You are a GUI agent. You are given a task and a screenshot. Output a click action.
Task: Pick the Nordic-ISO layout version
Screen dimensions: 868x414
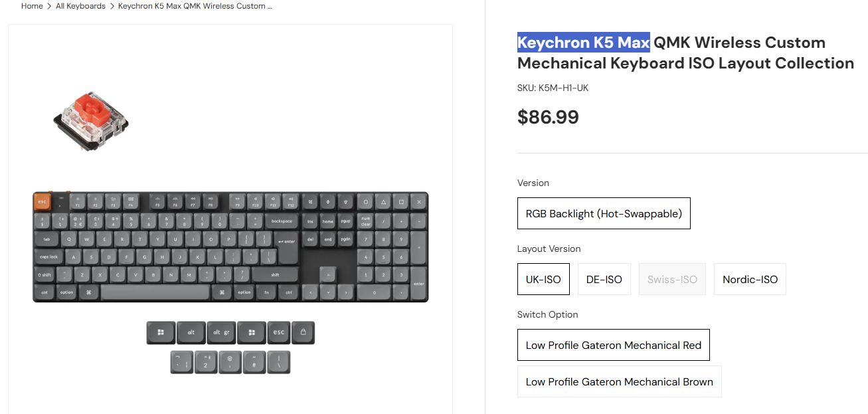[x=750, y=279]
